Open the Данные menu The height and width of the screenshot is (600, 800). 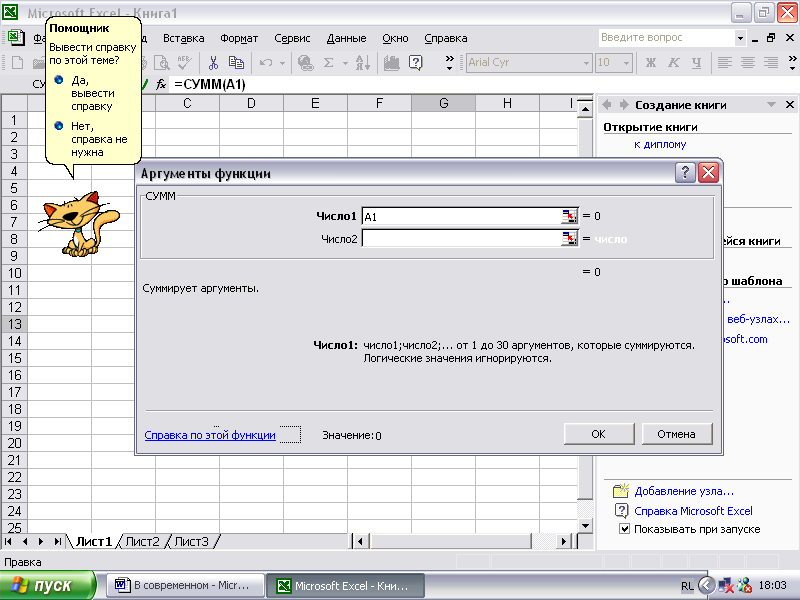[x=346, y=38]
